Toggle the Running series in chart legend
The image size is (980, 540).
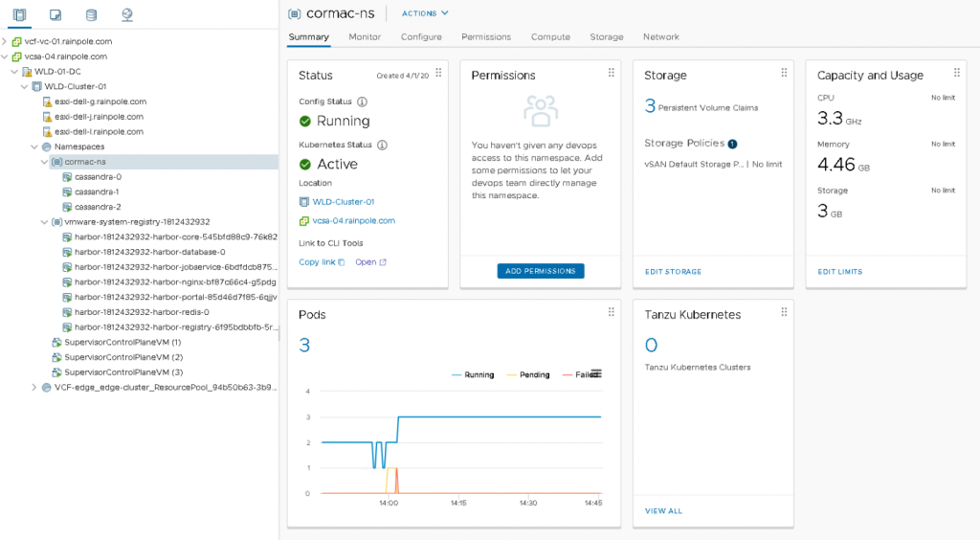pos(472,374)
